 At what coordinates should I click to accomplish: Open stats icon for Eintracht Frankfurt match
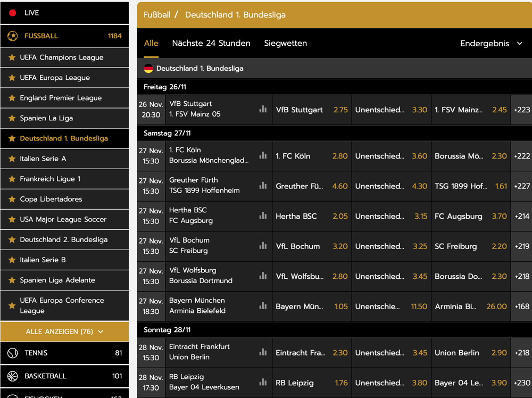point(263,352)
